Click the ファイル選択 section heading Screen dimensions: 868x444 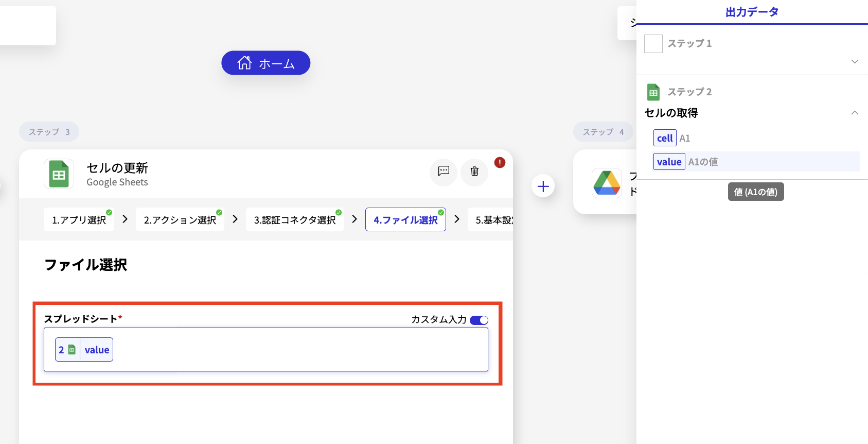pos(85,265)
